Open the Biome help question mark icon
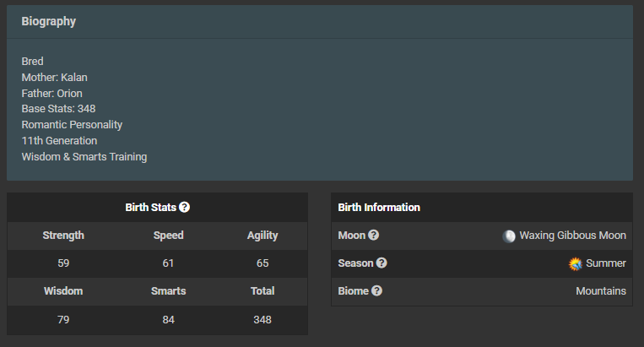The image size is (644, 347). 376,290
